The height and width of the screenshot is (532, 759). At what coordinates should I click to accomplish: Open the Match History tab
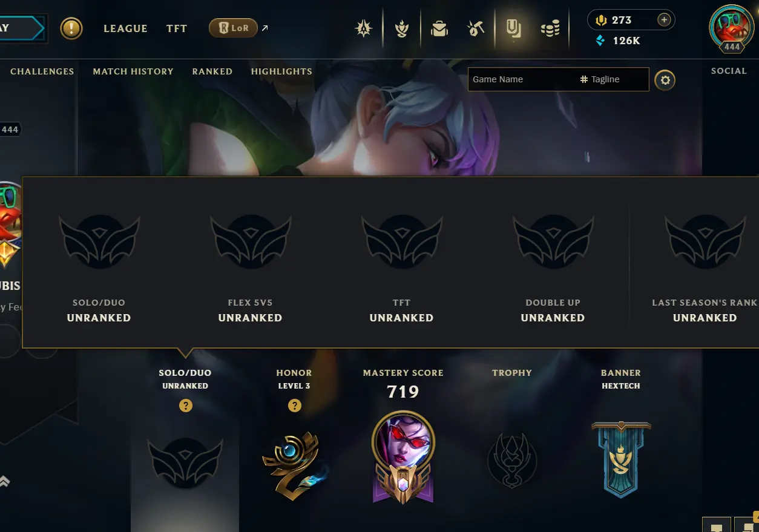click(x=133, y=71)
